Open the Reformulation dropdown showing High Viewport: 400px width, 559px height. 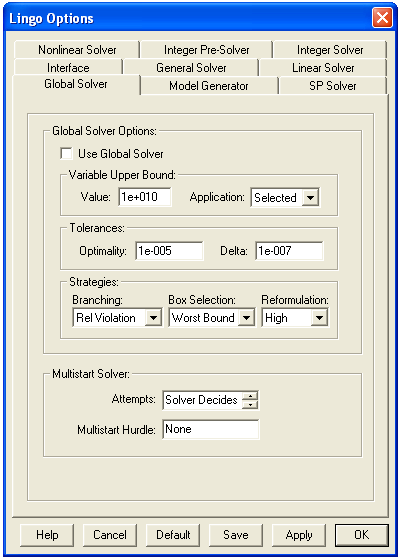point(295,318)
